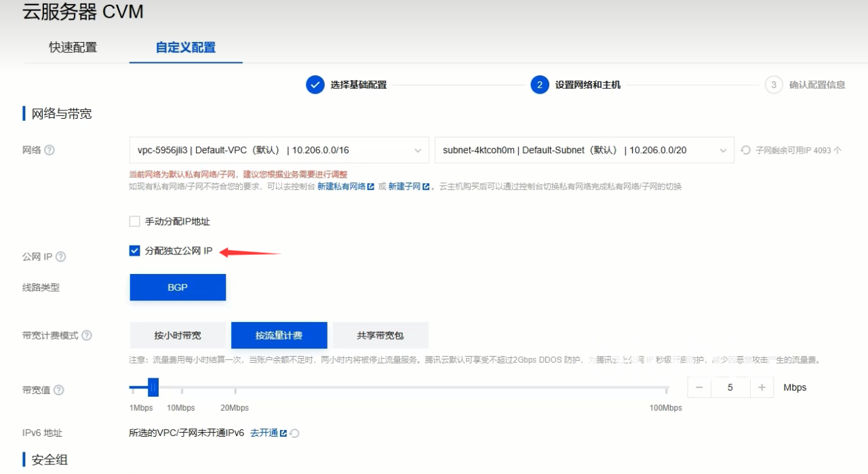Click the help icon beside 带宽值

pos(59,390)
